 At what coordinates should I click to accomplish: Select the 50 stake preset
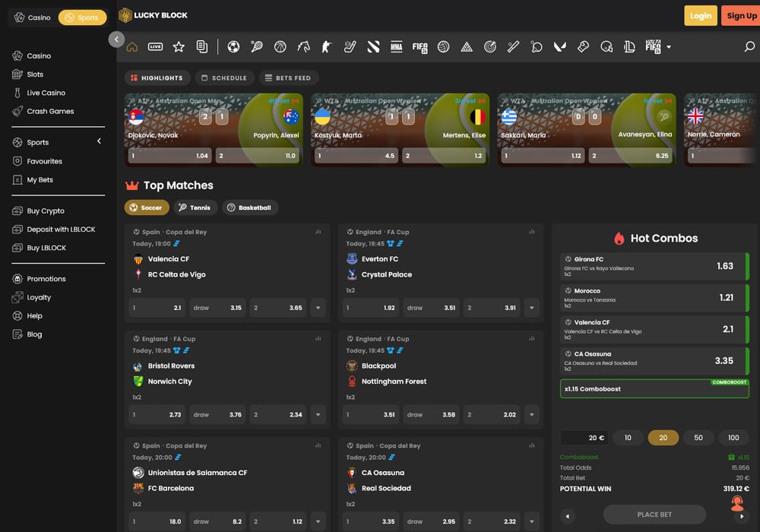click(x=698, y=438)
